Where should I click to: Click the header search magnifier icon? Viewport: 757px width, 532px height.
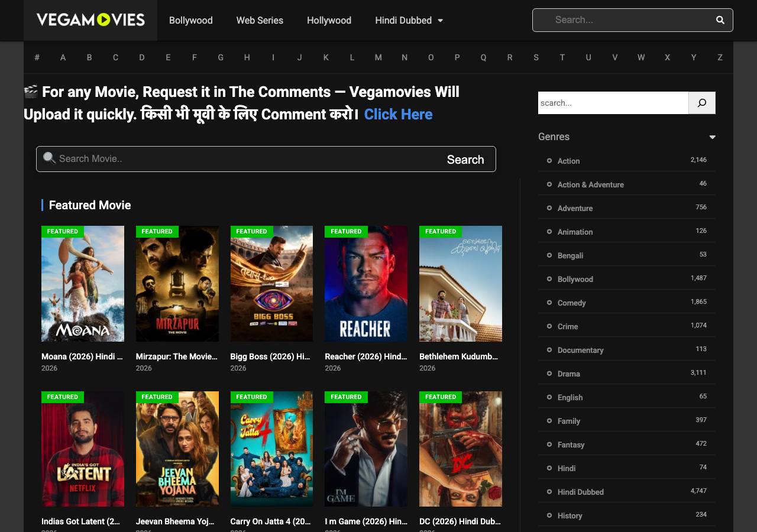pyautogui.click(x=720, y=20)
